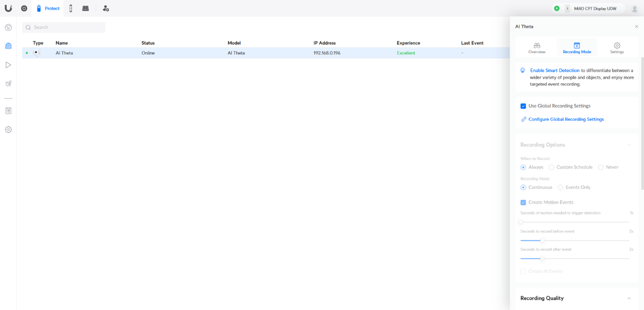
Task: Click the user profile avatar icon
Action: tap(634, 9)
